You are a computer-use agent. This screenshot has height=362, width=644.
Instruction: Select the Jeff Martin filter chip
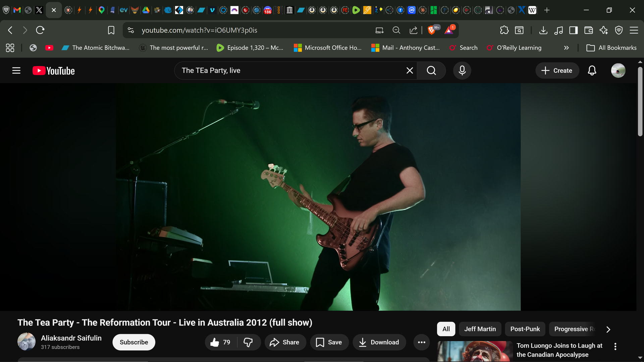coord(480,329)
